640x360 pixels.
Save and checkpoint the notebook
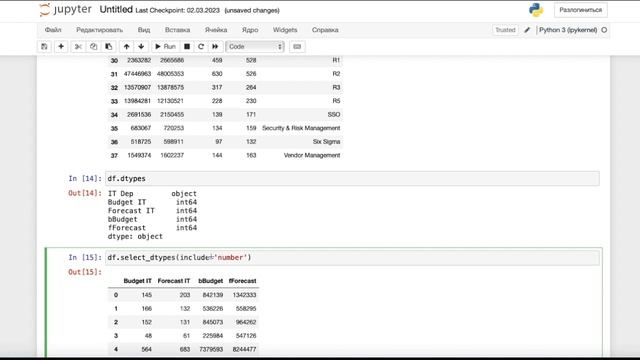click(44, 47)
